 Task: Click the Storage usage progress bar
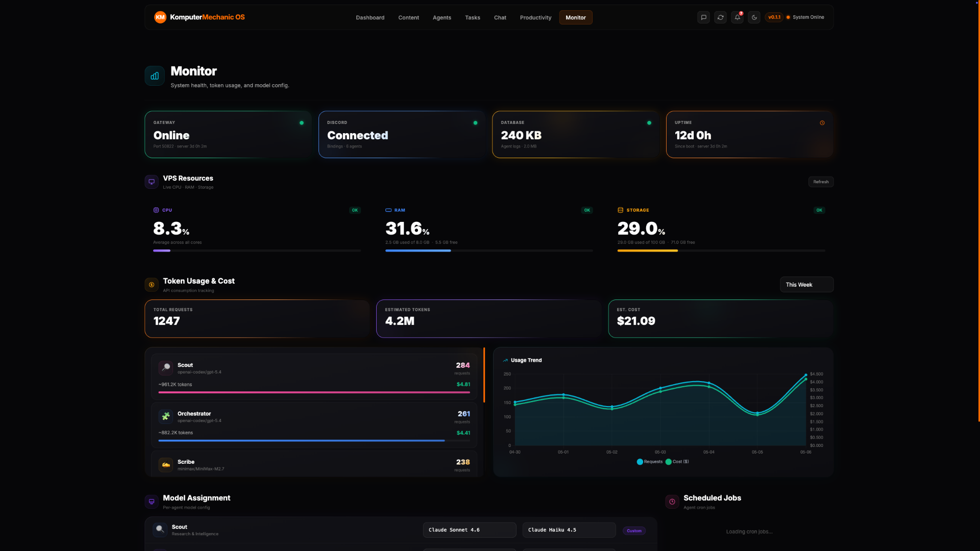click(x=721, y=251)
